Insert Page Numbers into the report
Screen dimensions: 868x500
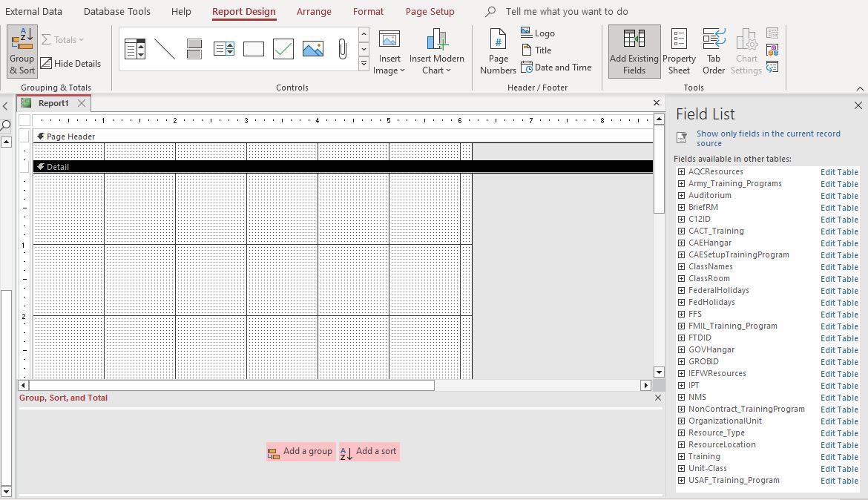tap(497, 50)
